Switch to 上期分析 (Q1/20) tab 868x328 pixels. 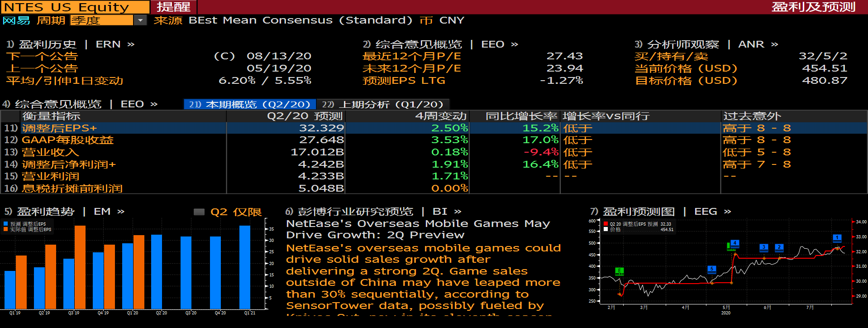(383, 104)
